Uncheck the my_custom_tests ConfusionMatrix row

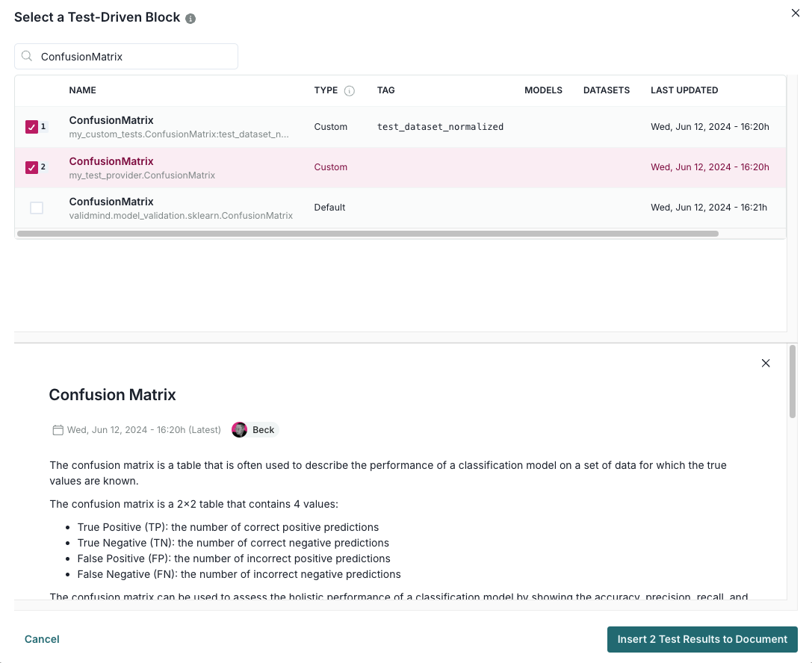32,126
